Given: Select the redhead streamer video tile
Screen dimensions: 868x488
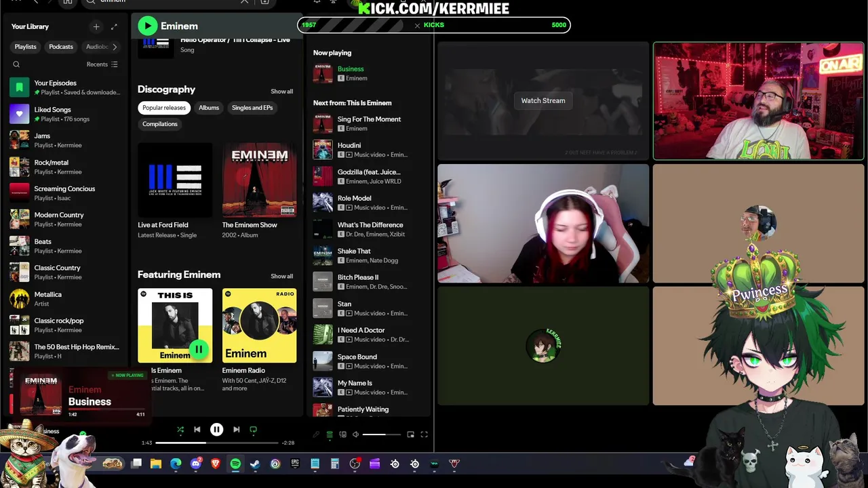Looking at the screenshot, I should (543, 223).
